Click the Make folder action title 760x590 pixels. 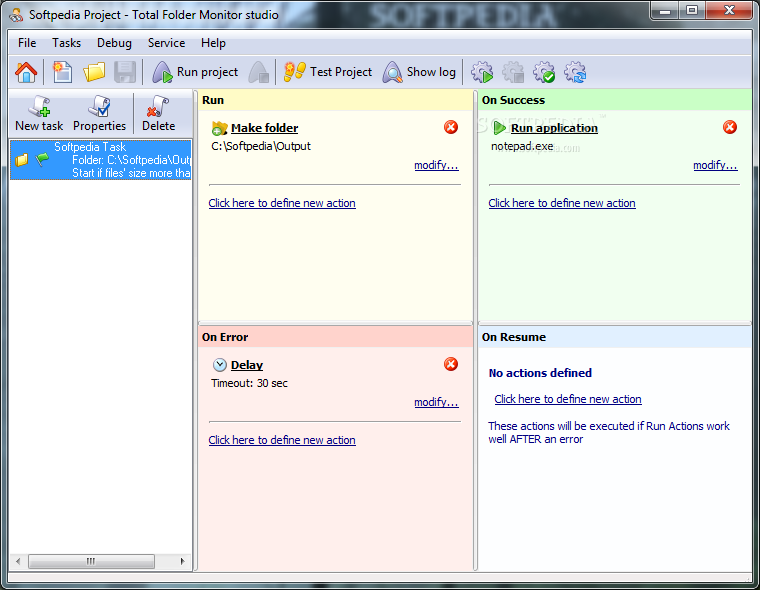pyautogui.click(x=264, y=128)
